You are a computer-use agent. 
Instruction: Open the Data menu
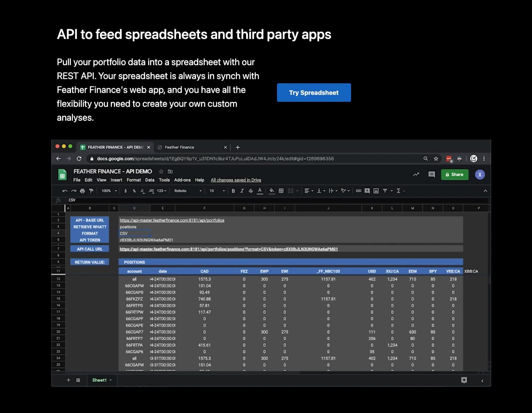click(150, 180)
